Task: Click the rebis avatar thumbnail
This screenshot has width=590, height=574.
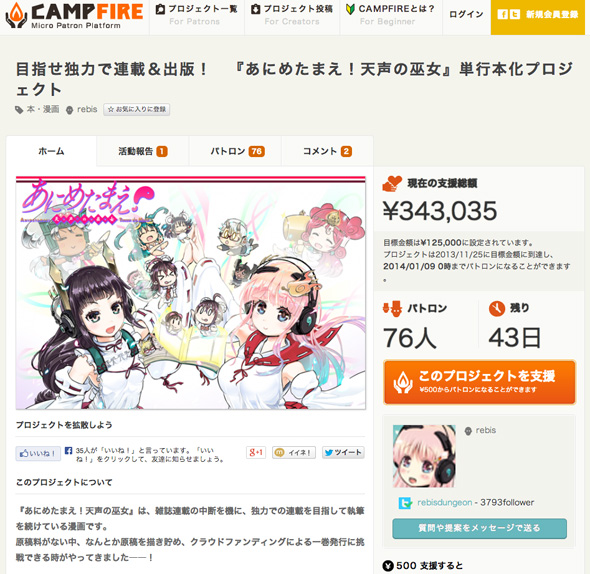Action: (x=424, y=456)
